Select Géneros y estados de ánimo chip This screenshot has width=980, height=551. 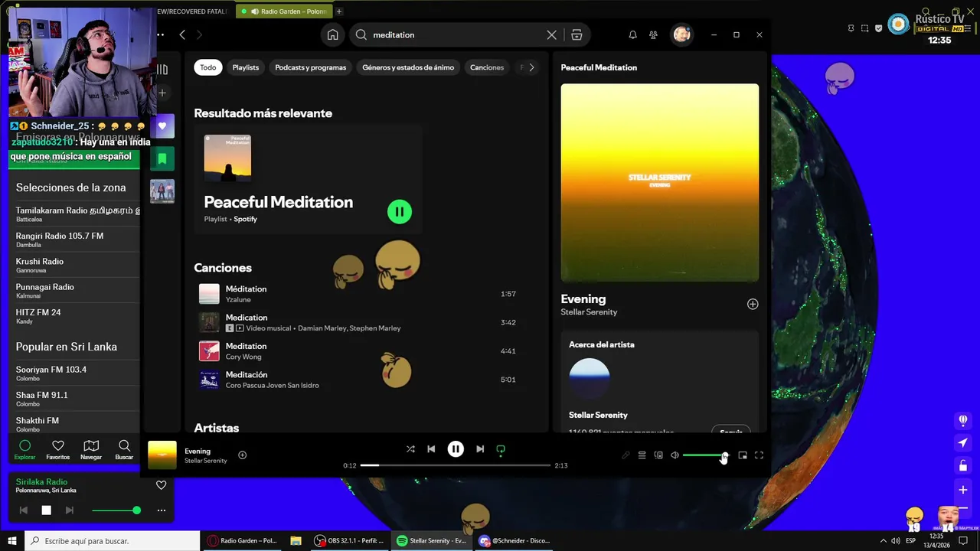408,67
